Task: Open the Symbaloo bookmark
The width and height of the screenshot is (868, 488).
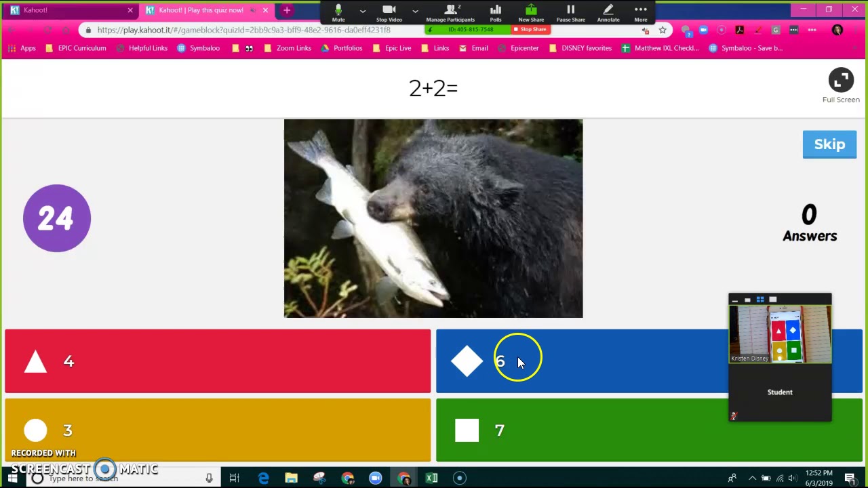Action: tap(198, 48)
